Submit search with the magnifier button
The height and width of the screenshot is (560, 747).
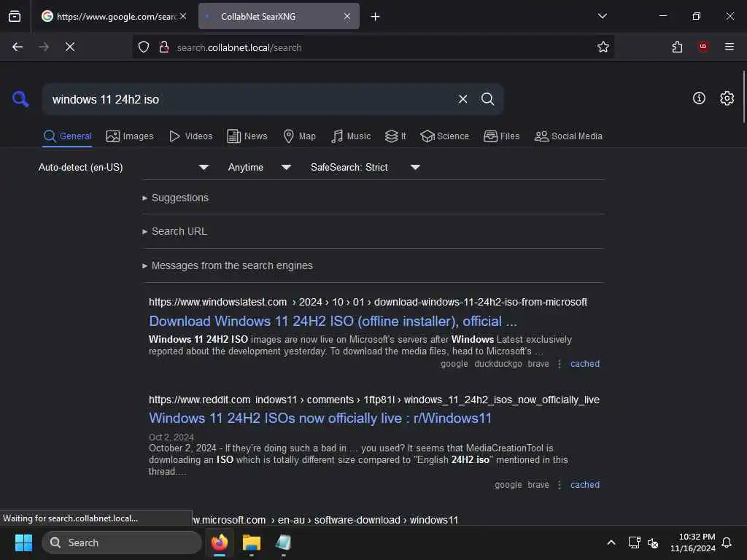(487, 99)
